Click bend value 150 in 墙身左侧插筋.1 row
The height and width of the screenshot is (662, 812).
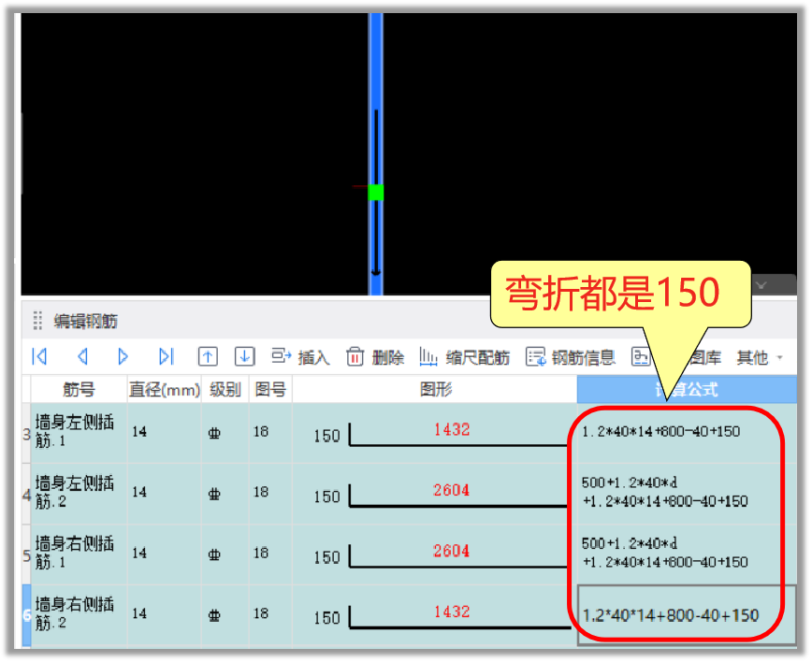coord(326,437)
